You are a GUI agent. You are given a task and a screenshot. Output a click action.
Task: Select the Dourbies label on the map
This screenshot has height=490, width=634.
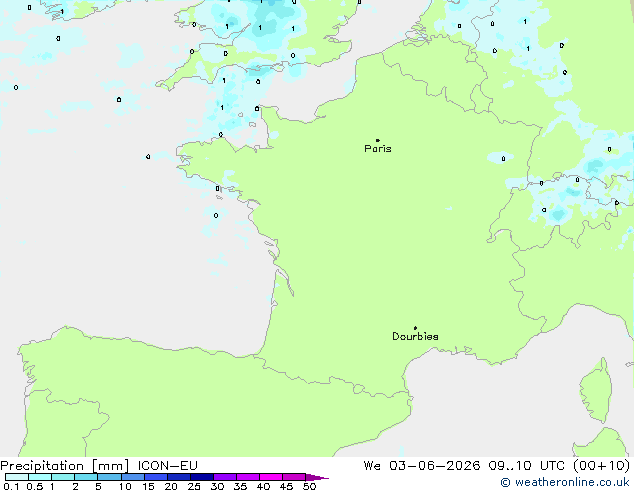(x=415, y=336)
